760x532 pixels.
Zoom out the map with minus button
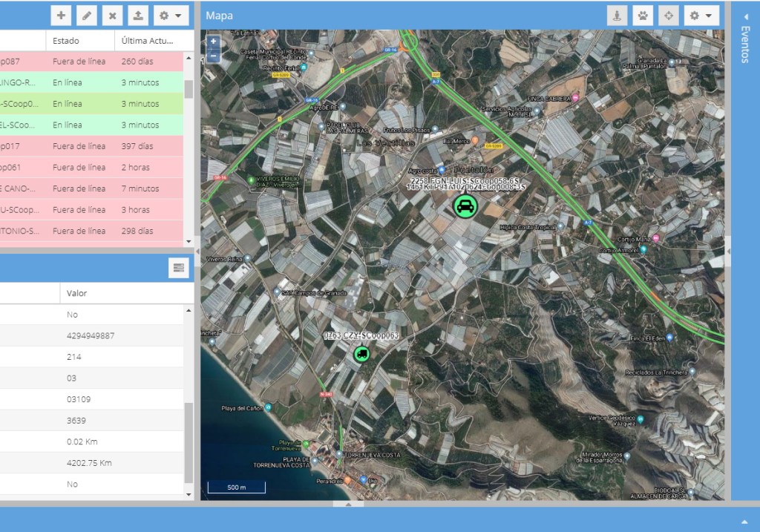click(214, 56)
